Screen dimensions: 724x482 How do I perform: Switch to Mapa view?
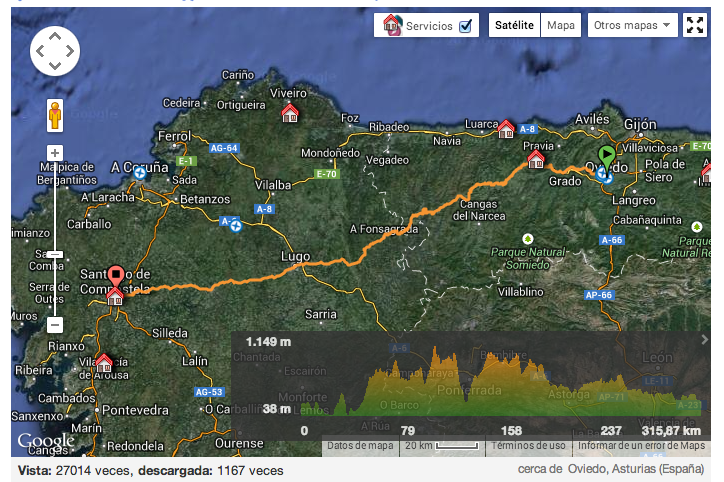(x=559, y=25)
